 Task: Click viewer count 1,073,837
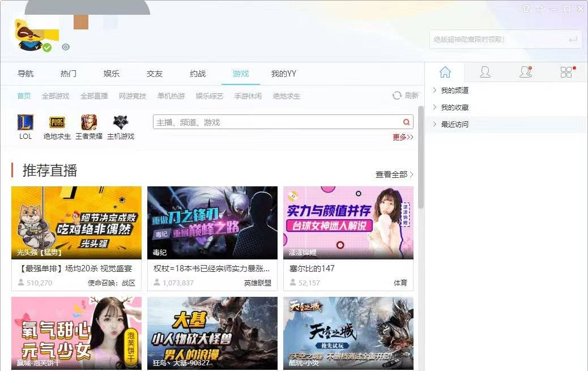[178, 283]
